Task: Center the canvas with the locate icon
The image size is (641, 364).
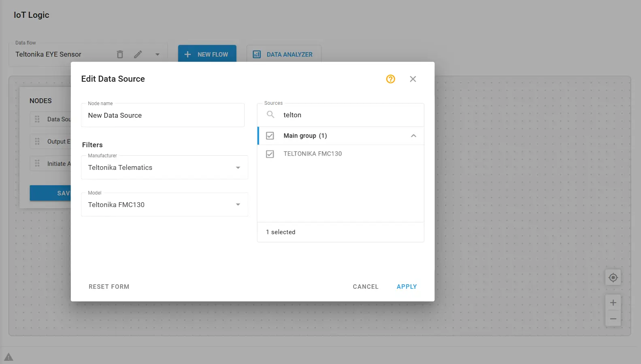Action: [x=613, y=278]
